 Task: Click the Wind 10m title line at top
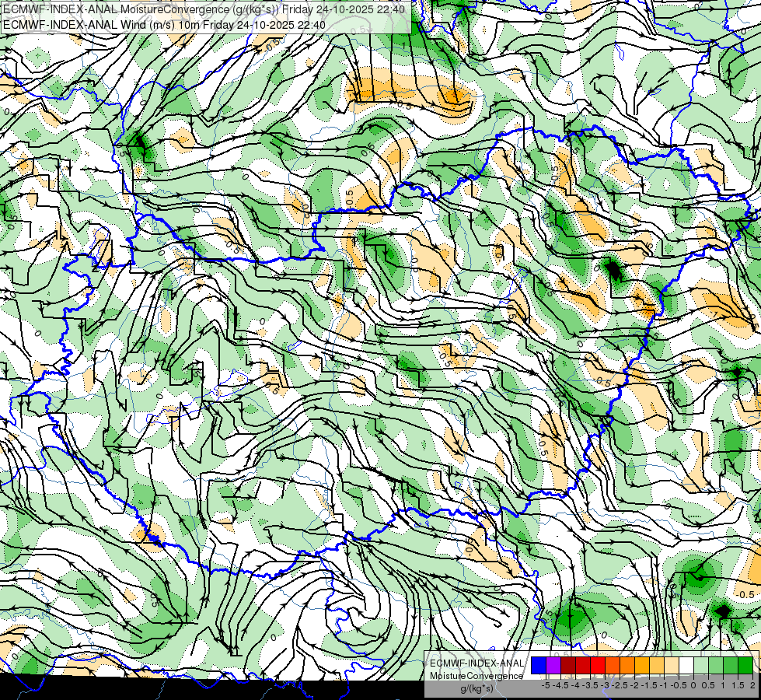(163, 24)
